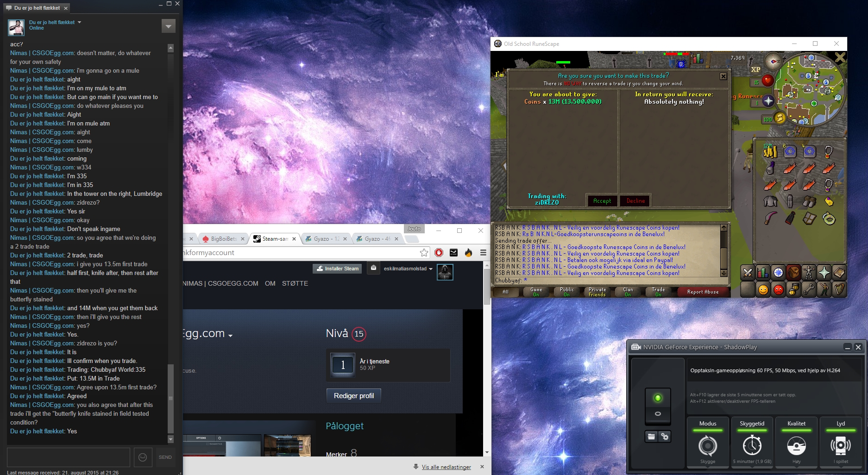The height and width of the screenshot is (475, 868).
Task: Switch to the BigBoiBets browser tab
Action: (x=223, y=239)
